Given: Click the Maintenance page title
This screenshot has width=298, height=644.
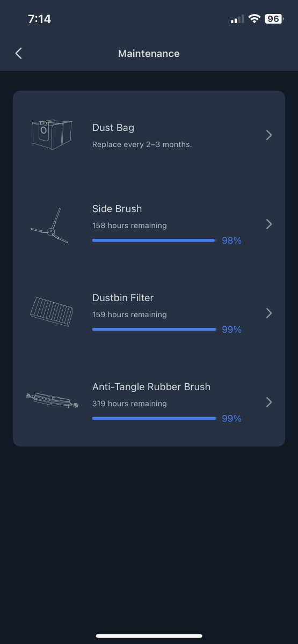Looking at the screenshot, I should [x=149, y=54].
